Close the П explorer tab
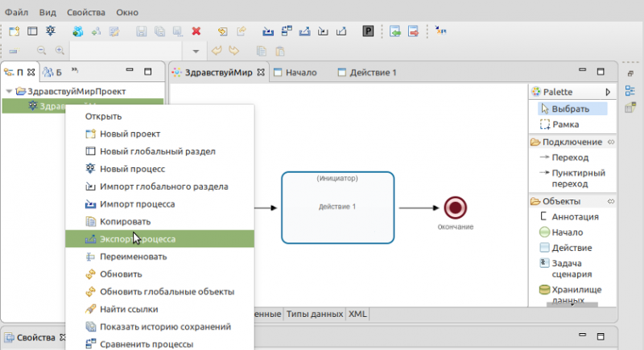Viewport: 644px width, 350px height. point(31,72)
